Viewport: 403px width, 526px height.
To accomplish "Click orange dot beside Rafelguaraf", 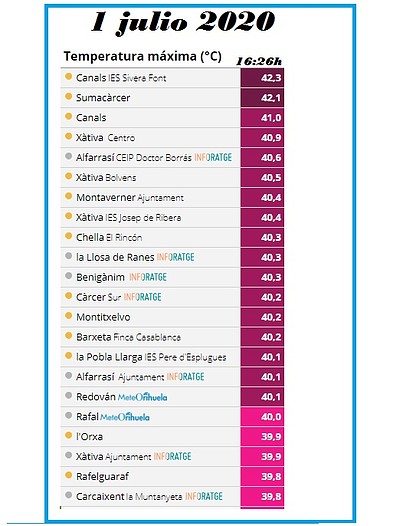I will tap(68, 475).
